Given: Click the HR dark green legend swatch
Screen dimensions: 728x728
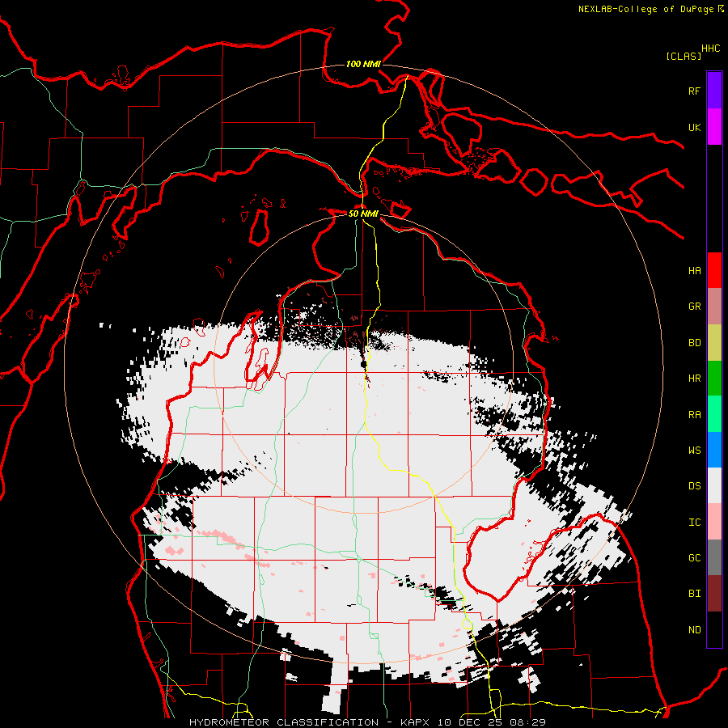Looking at the screenshot, I should point(714,378).
